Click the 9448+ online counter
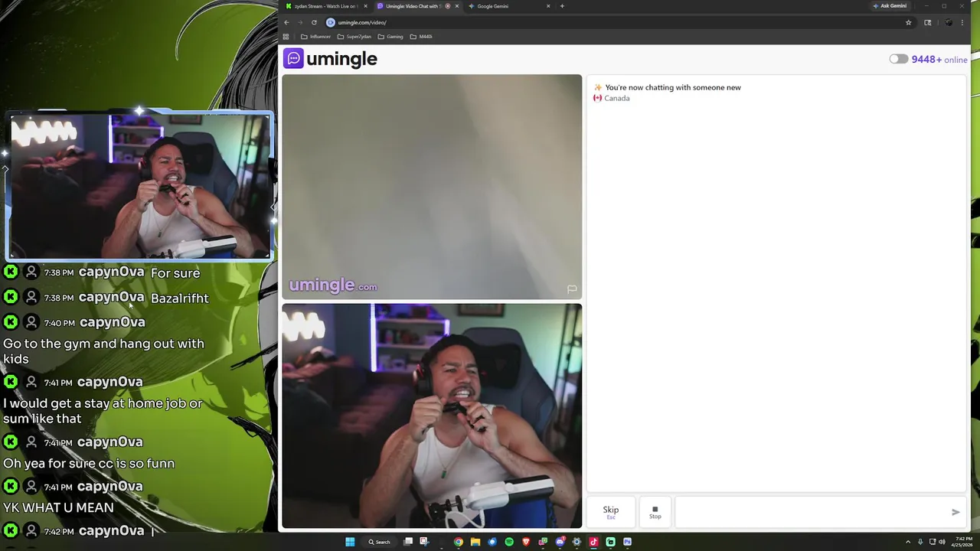This screenshot has width=980, height=551. [x=939, y=60]
